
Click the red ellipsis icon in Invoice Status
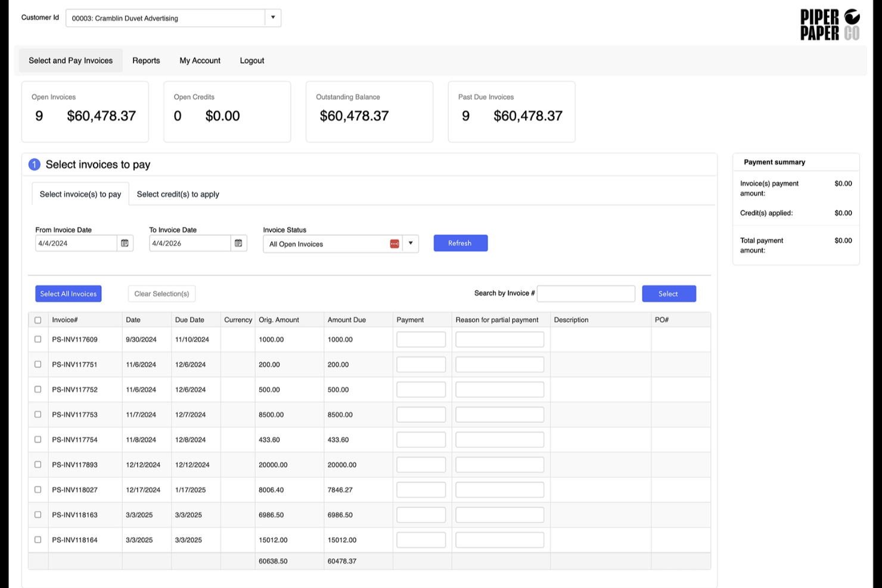coord(394,244)
